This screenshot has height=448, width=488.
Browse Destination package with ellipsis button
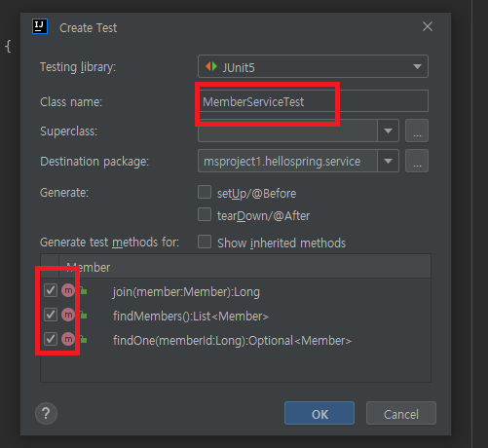pyautogui.click(x=417, y=161)
